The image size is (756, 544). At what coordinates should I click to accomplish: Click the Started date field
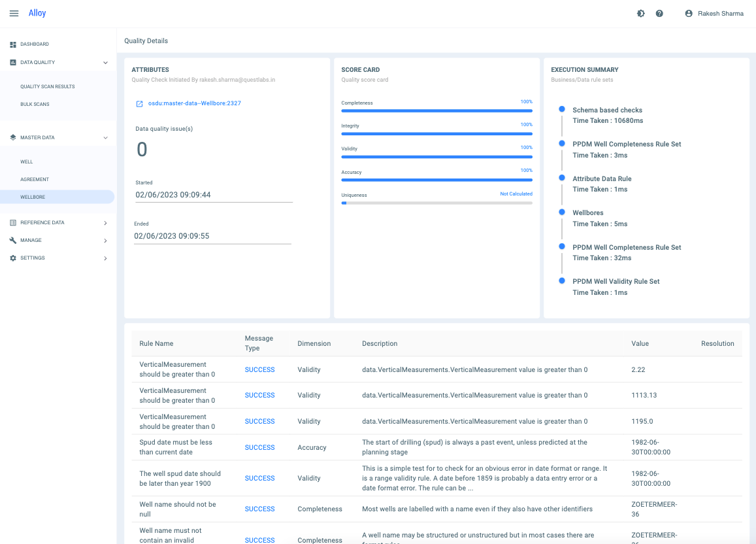214,195
